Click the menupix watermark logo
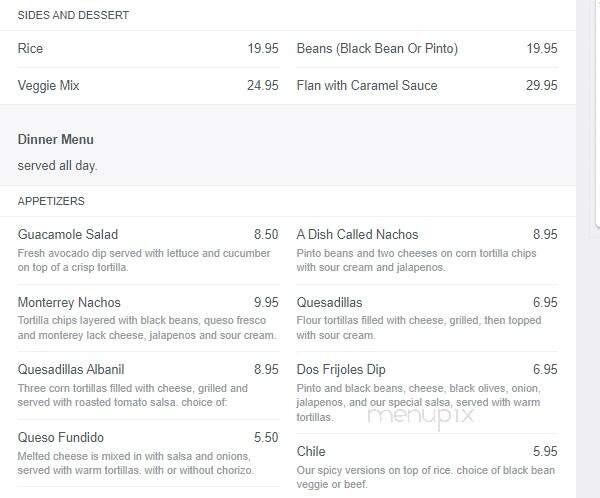Image resolution: width=600 pixels, height=498 pixels. pyautogui.click(x=421, y=416)
